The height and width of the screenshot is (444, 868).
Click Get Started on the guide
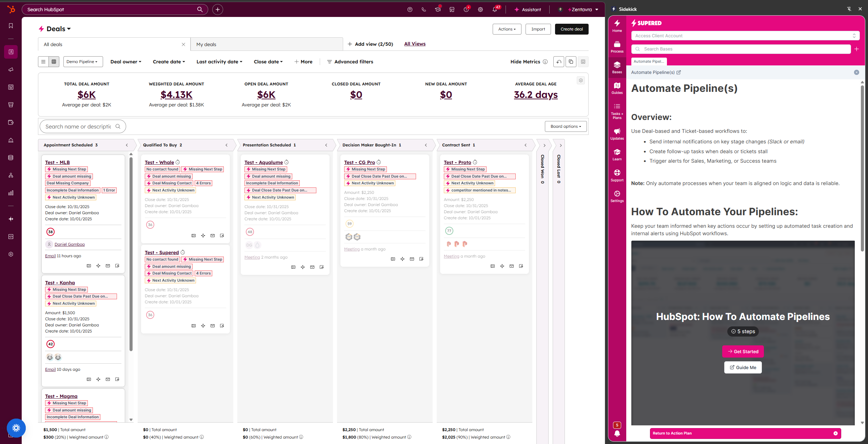[x=743, y=351]
